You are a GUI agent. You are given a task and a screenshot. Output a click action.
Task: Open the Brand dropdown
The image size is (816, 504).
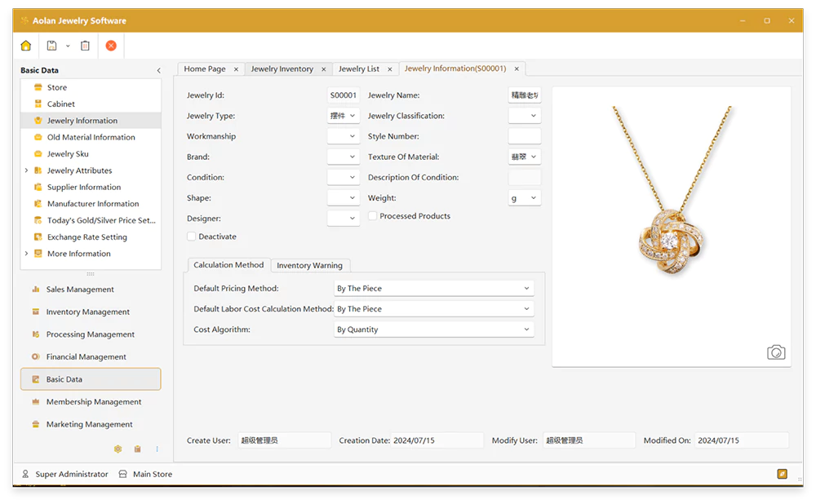[x=344, y=157]
